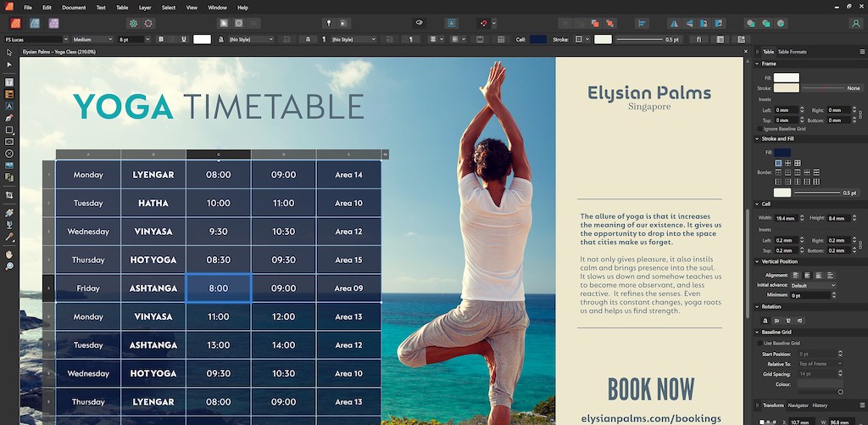
Task: Switch to the Affinity Photo persona icon
Action: (x=54, y=24)
